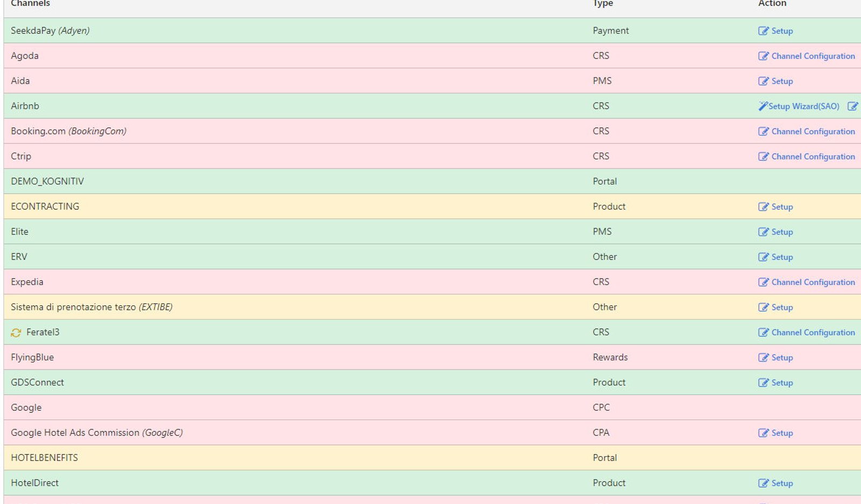861x504 pixels.
Task: Select the DEMO_KOGNITIV channel name
Action: pos(47,181)
